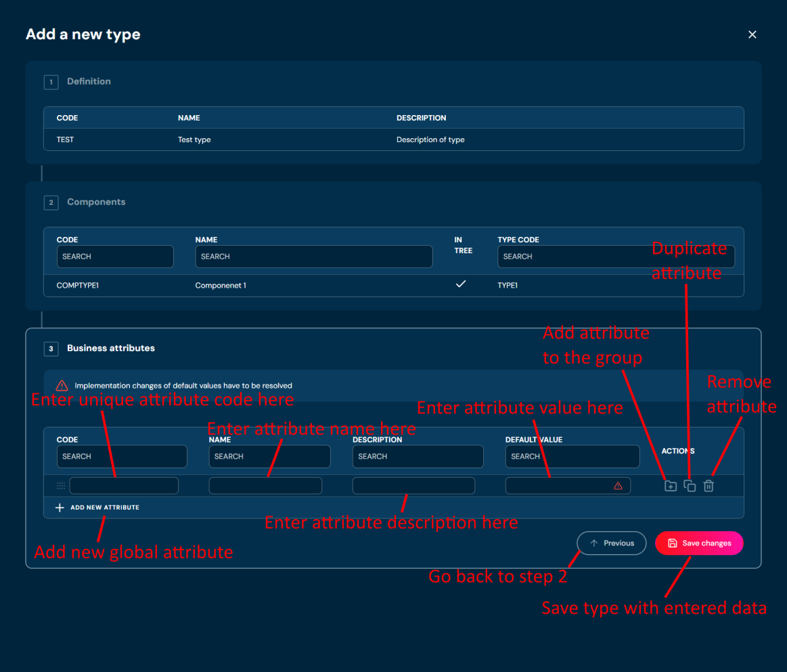The image size is (787, 672).
Task: Focus the Type Code search field
Action: [575, 256]
